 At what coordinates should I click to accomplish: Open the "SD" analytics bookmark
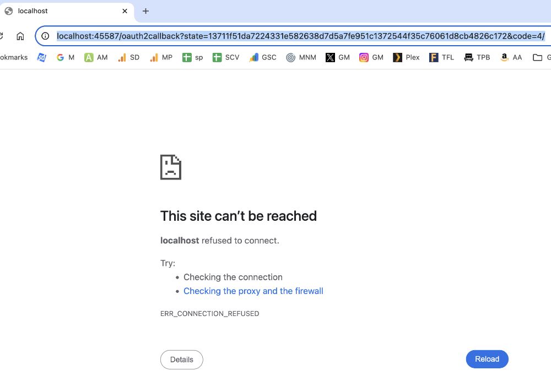tap(128, 57)
